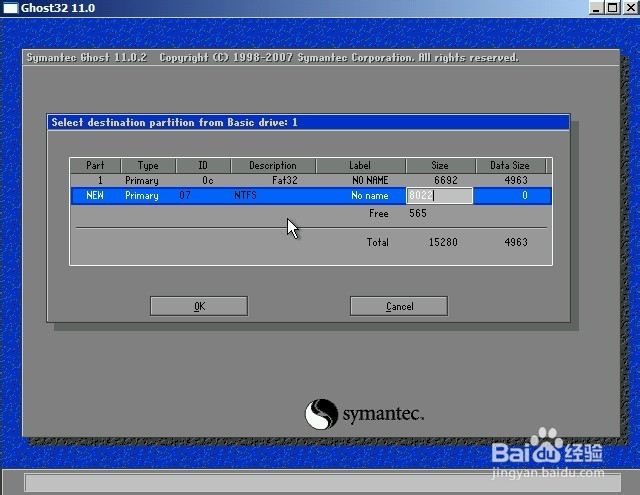Click the 'No name' label in NEW row
This screenshot has height=495, width=640.
click(x=369, y=196)
